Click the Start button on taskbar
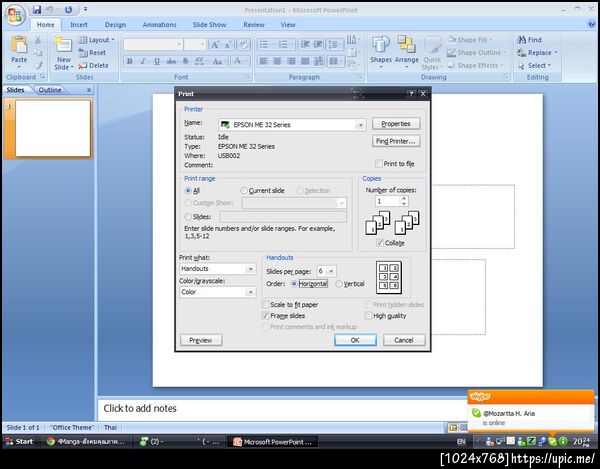Viewport: 600px width, 469px height. (19, 441)
